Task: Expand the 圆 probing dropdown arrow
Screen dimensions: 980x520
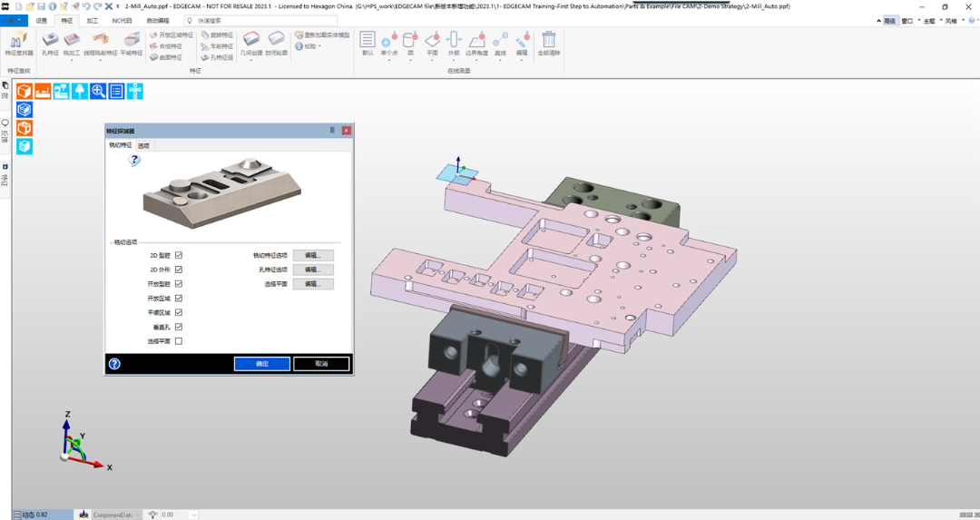Action: point(411,61)
